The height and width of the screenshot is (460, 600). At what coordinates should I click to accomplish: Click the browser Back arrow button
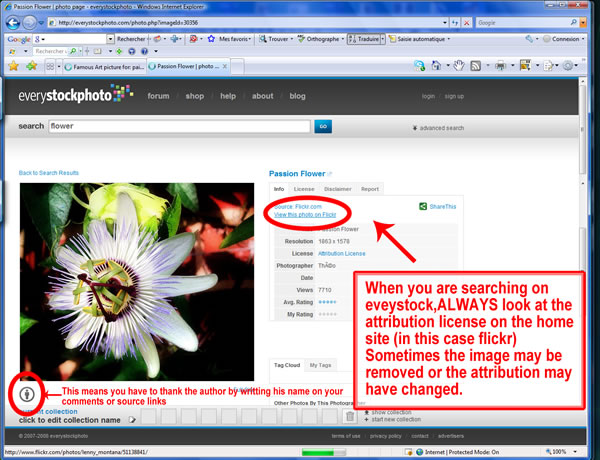point(13,23)
